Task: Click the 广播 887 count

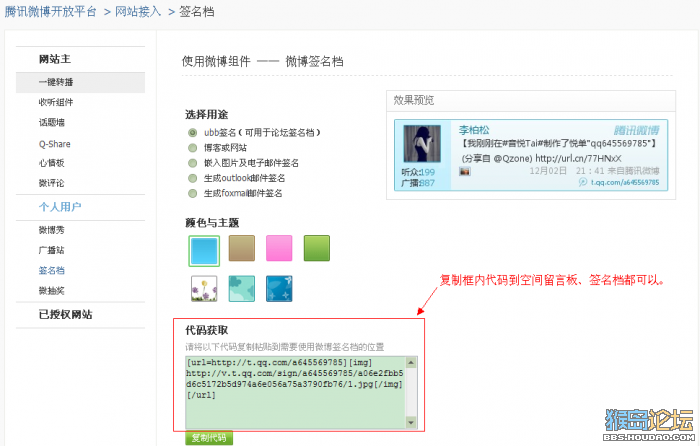Action: coord(418,183)
